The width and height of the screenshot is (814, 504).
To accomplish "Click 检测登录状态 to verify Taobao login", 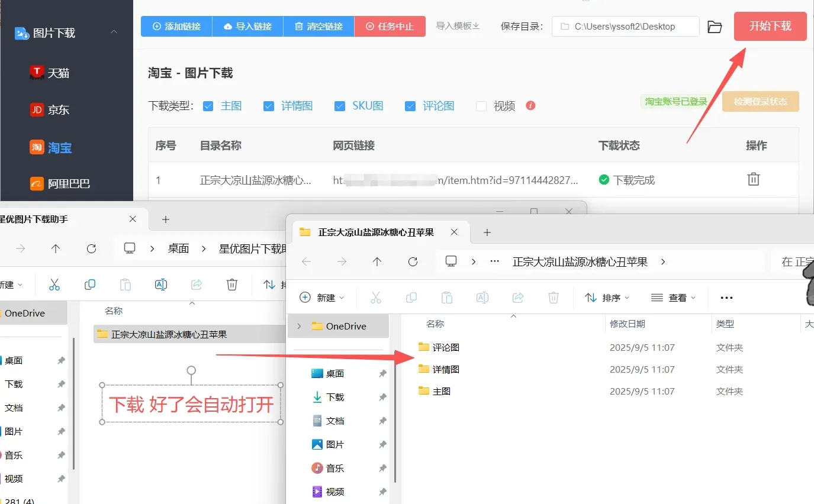I will tap(760, 101).
